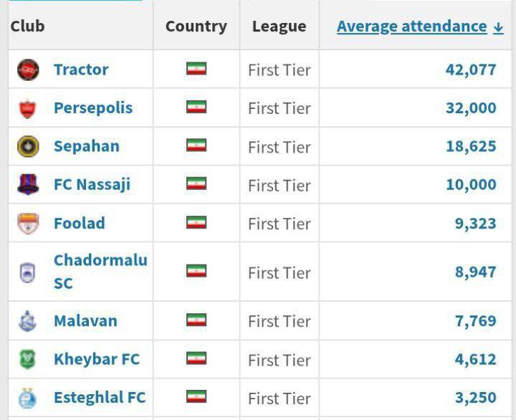Click the Country column header
This screenshot has width=516, height=420.
pyautogui.click(x=196, y=27)
